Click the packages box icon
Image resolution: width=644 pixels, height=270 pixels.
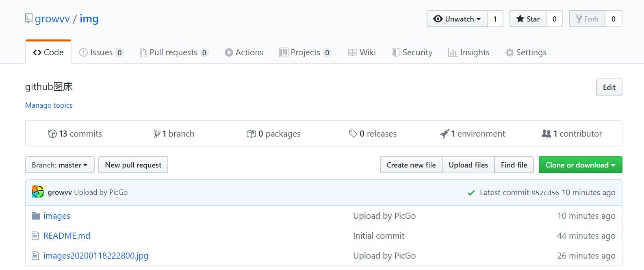point(251,134)
